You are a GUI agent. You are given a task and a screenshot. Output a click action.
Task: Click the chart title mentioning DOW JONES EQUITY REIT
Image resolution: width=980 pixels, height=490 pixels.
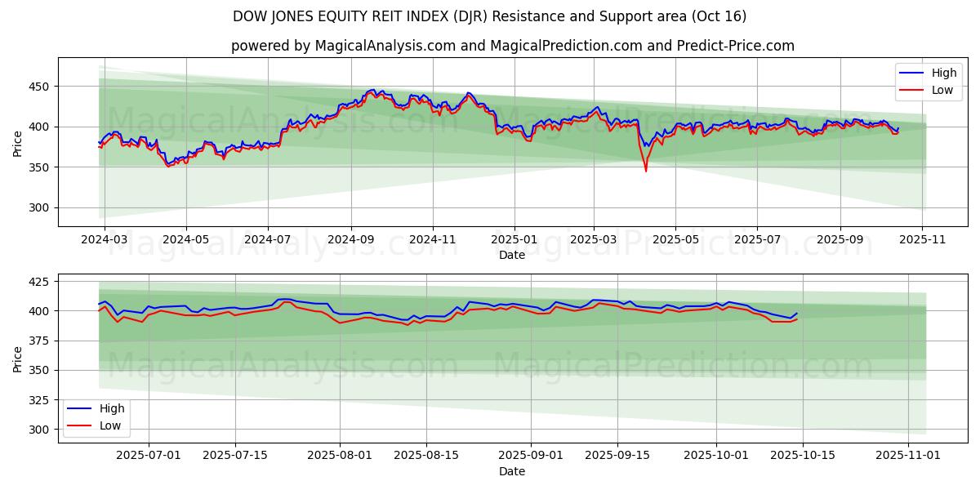(x=489, y=16)
